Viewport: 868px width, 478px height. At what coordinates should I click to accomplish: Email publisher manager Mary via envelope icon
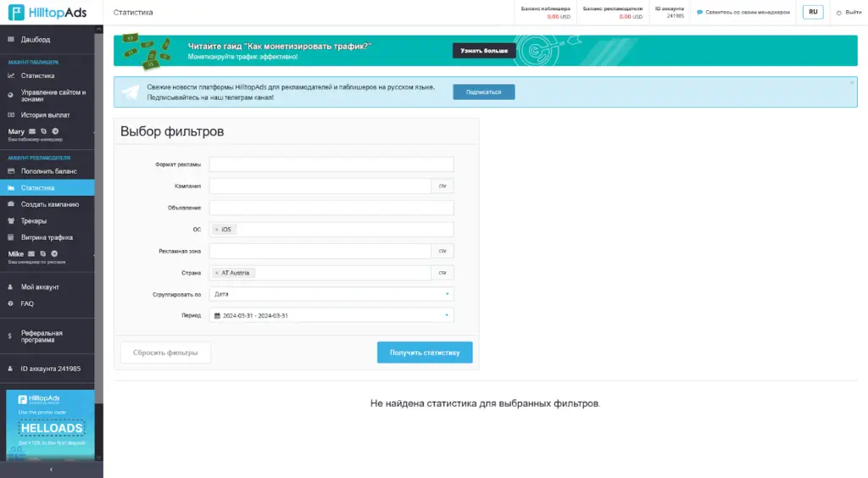32,131
